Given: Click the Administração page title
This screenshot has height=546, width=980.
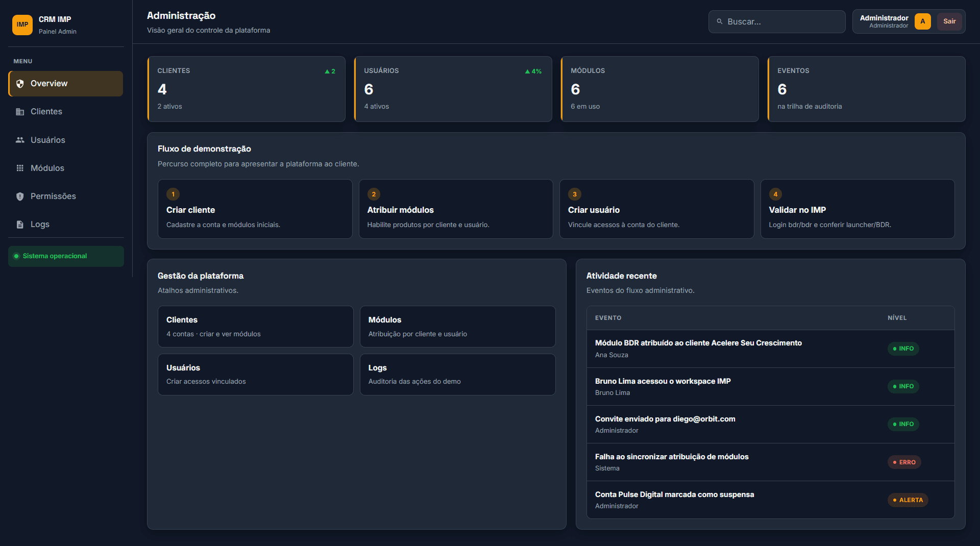Looking at the screenshot, I should 181,16.
